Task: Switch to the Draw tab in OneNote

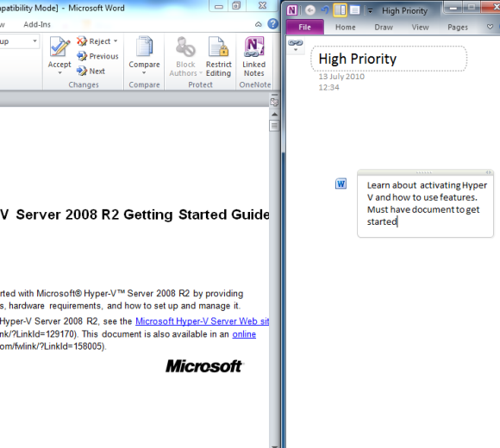Action: point(384,28)
